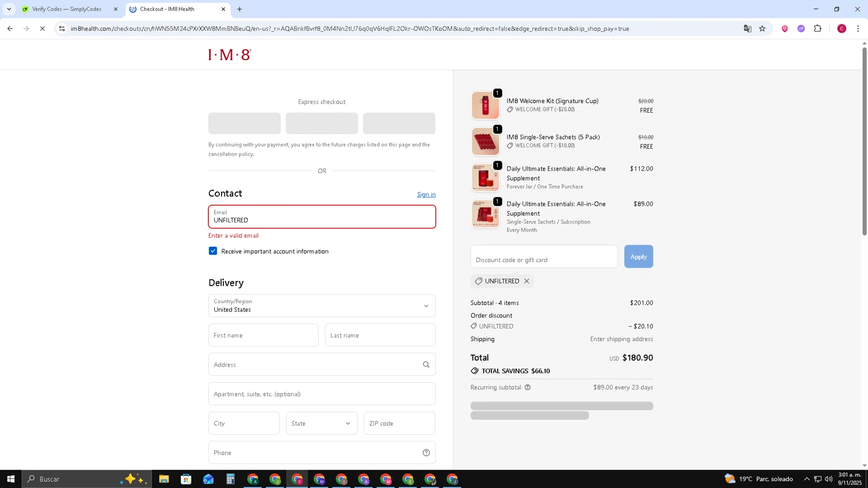The height and width of the screenshot is (488, 868).
Task: Click the TOTAL SAVINGS $66.10 text
Action: click(516, 371)
